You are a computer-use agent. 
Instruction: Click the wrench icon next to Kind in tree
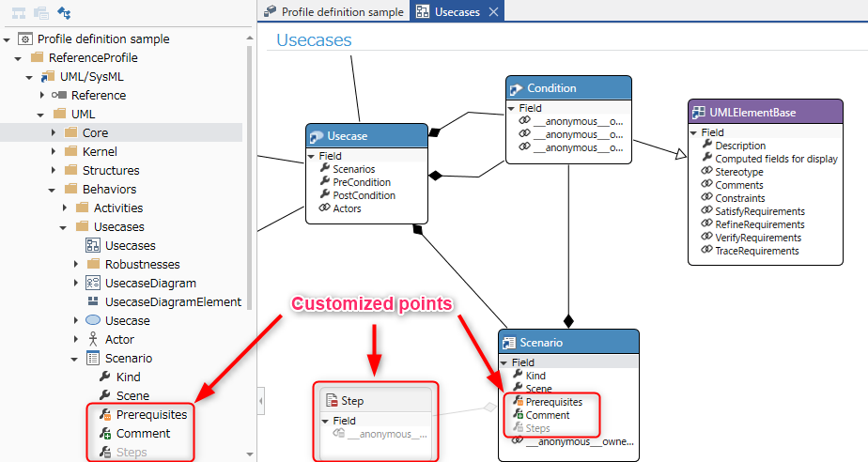[x=104, y=377]
